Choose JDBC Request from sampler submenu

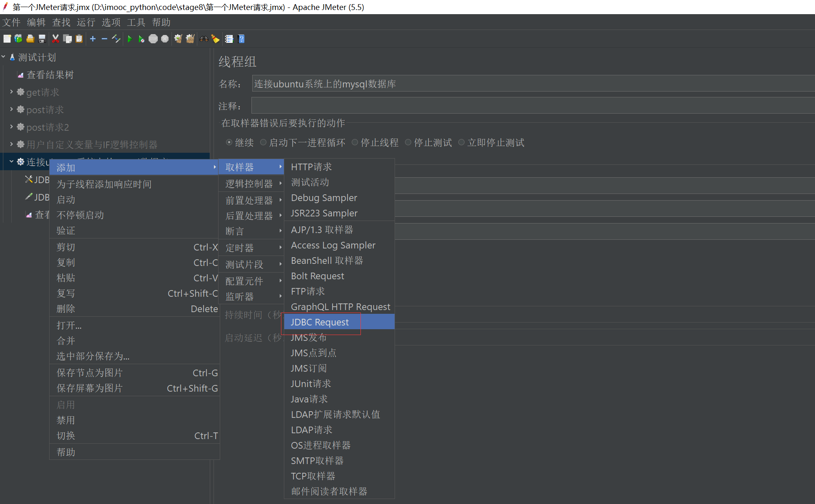tap(320, 322)
